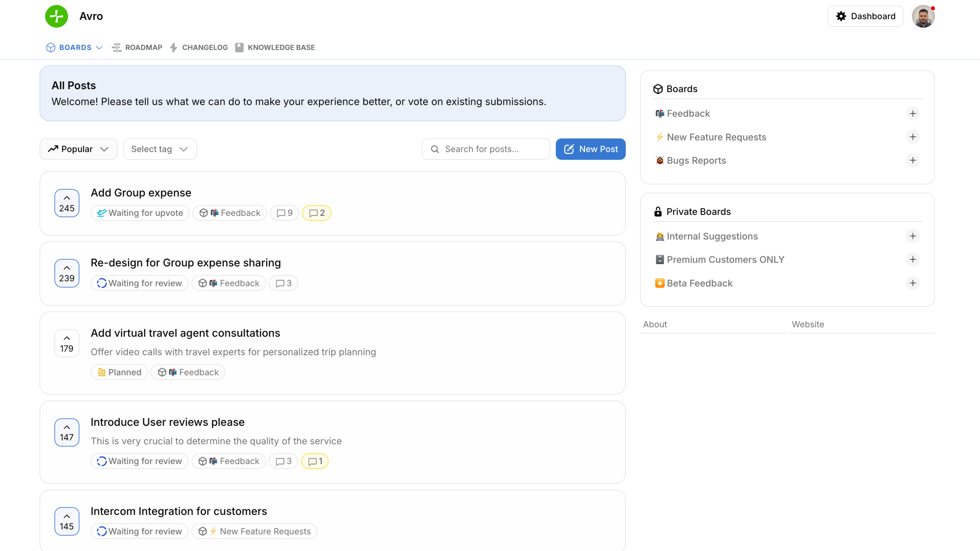Open the Beta Feedback board

tap(699, 283)
